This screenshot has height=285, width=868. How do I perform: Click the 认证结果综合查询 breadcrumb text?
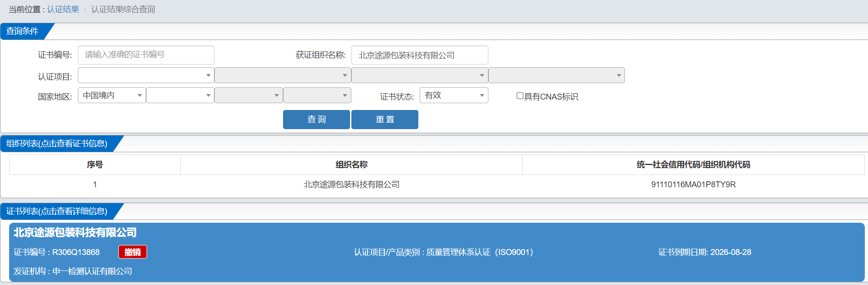123,9
